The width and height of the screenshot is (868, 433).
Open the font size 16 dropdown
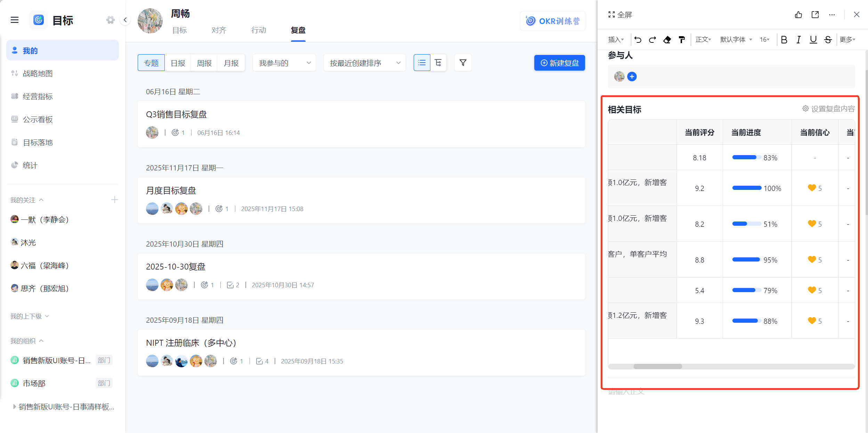click(x=764, y=40)
